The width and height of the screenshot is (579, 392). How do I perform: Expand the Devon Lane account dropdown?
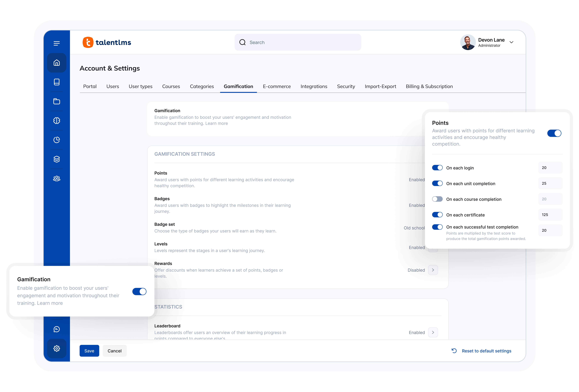tap(511, 42)
